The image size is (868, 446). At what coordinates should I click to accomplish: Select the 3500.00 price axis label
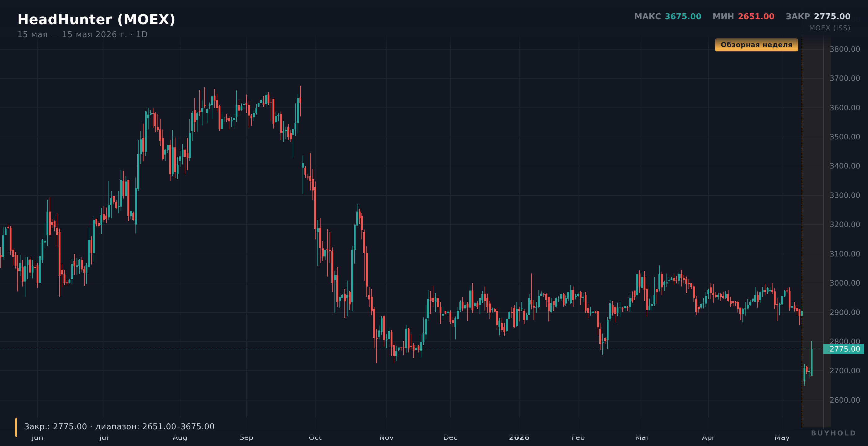click(x=845, y=137)
